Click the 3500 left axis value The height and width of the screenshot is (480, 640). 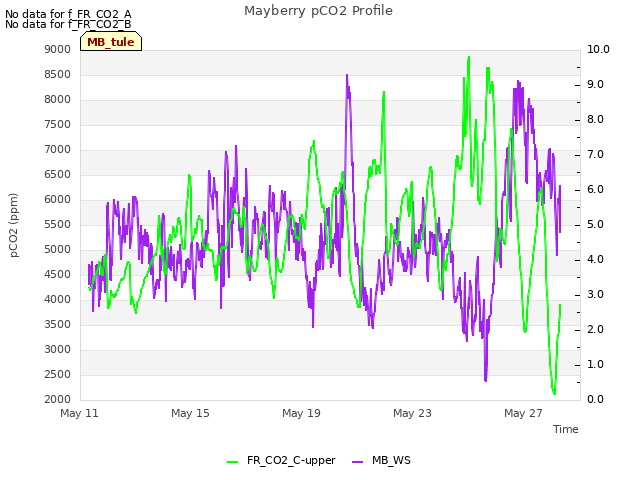pos(58,324)
